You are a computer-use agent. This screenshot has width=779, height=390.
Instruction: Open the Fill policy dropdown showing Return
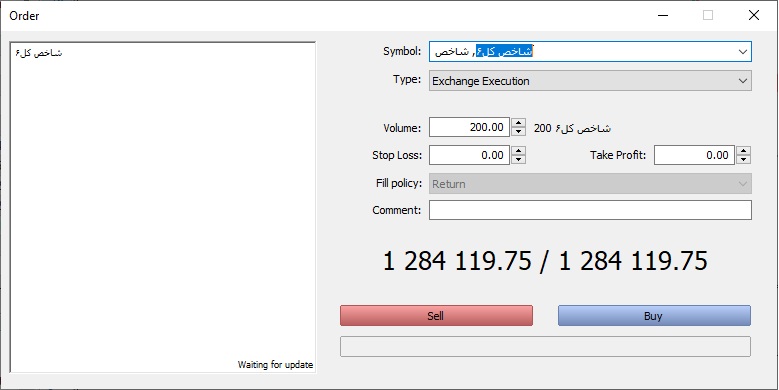590,184
